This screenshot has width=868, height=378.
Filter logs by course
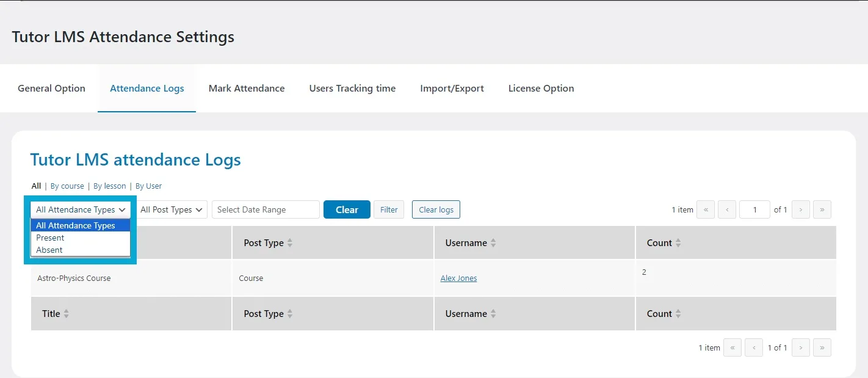tap(67, 186)
